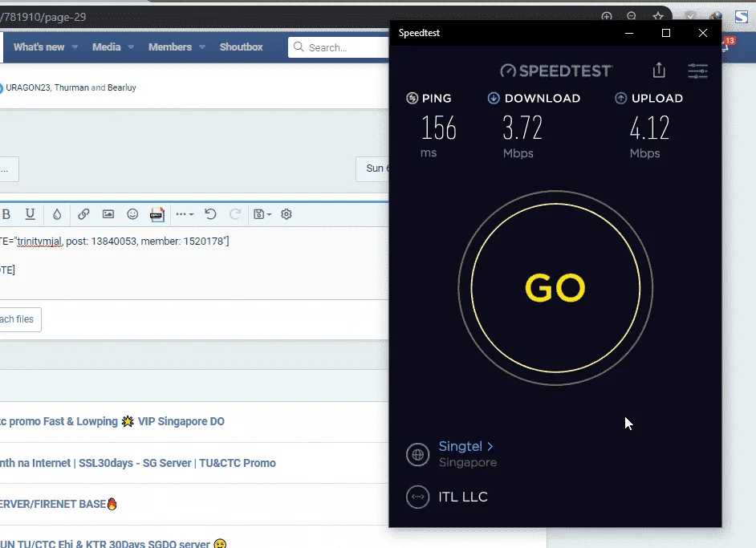The height and width of the screenshot is (548, 756).
Task: Toggle Underline in the editor toolbar
Action: tap(30, 214)
